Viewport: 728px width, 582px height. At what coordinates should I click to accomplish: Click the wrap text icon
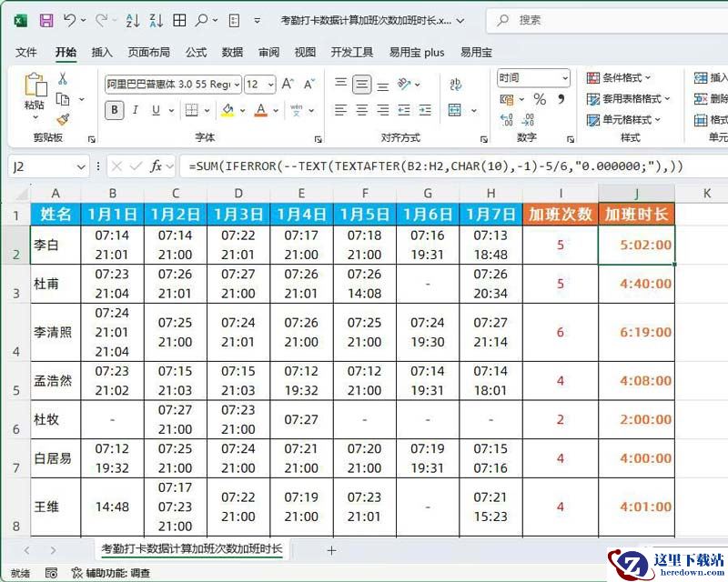pyautogui.click(x=456, y=84)
